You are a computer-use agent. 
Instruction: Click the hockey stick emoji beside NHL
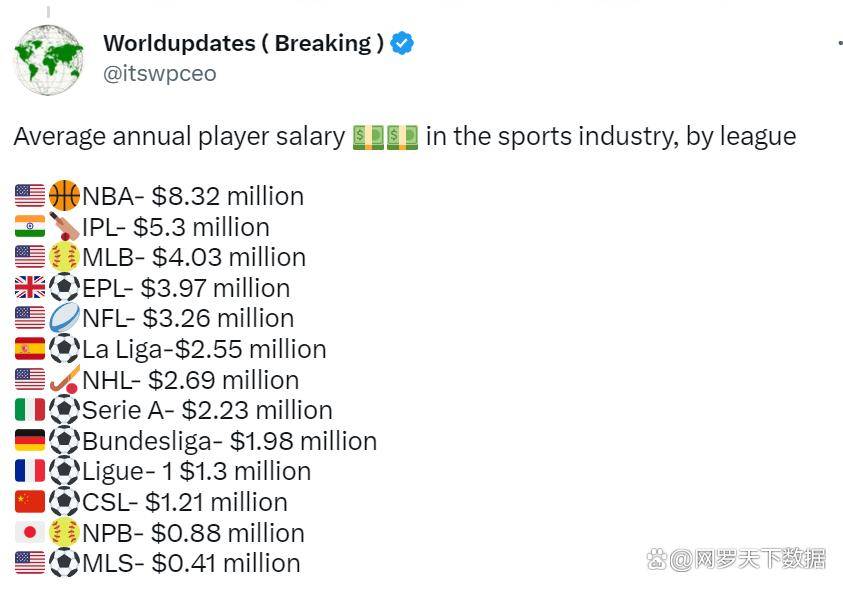[x=65, y=379]
